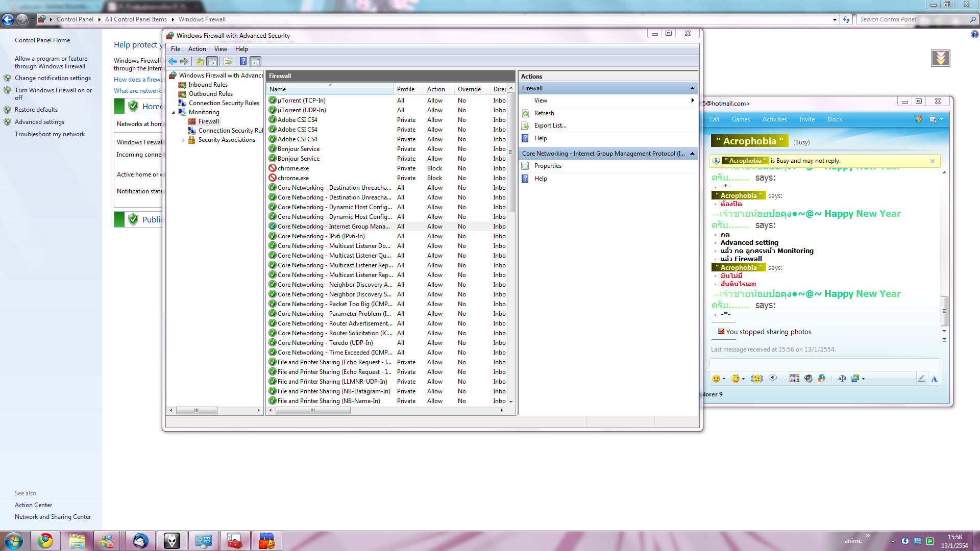The width and height of the screenshot is (980, 551).
Task: Click the Up one level folder icon
Action: [200, 61]
